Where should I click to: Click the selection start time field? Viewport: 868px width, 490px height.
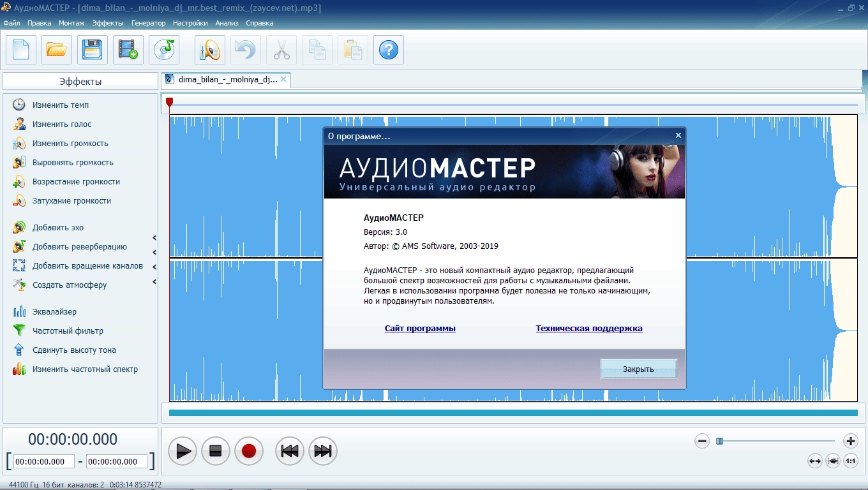(x=44, y=461)
